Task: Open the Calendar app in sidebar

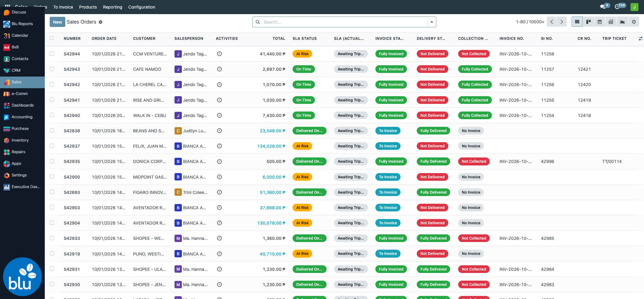Action: click(x=22, y=36)
